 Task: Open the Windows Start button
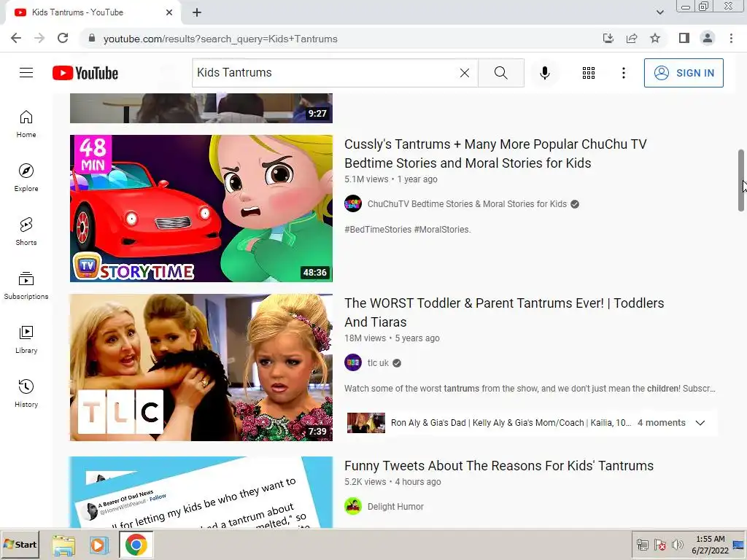pyautogui.click(x=20, y=544)
